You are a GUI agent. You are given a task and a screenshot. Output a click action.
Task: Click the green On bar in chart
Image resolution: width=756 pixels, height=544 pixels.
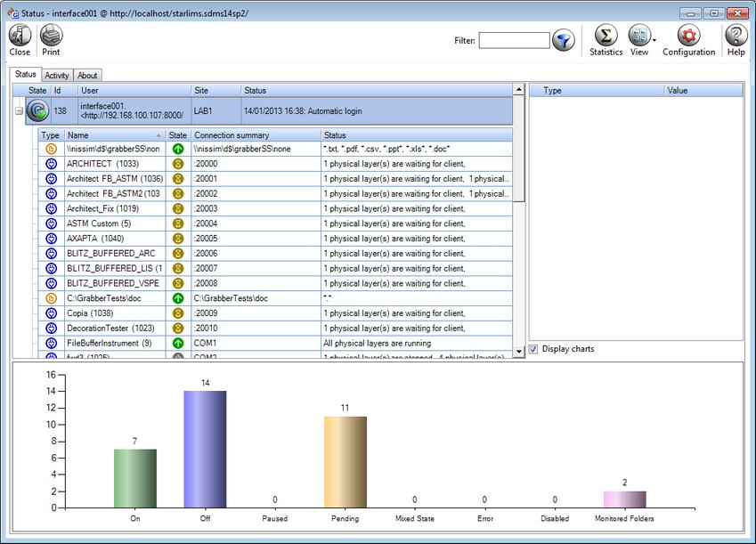pyautogui.click(x=135, y=478)
